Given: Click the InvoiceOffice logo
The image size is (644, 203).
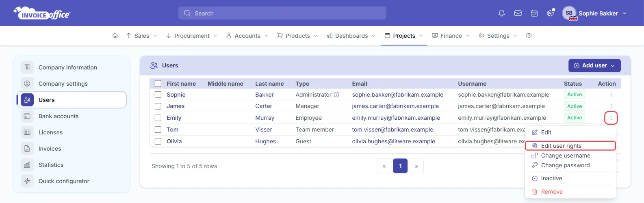Looking at the screenshot, I should pos(42,13).
